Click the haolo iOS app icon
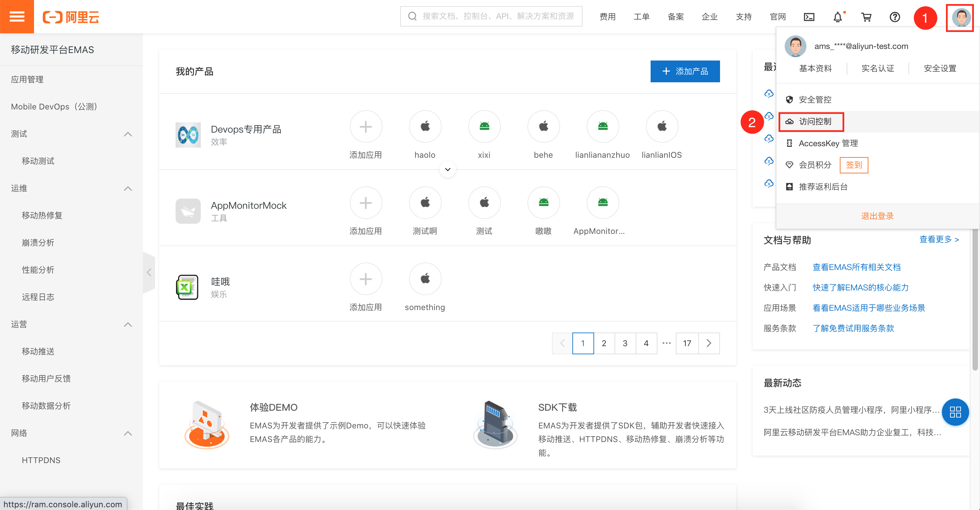Viewport: 980px width, 510px height. (x=425, y=126)
